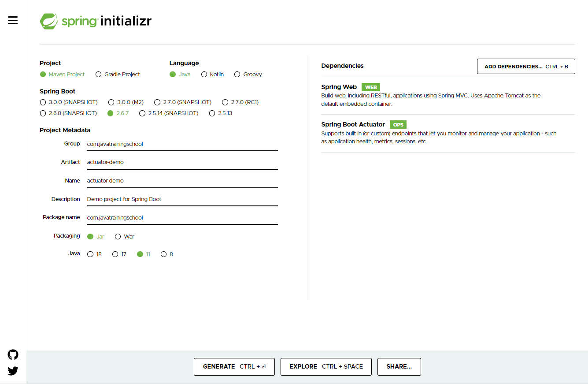Select Spring Boot 2.7.0 (RC1)
This screenshot has width=588, height=384.
pyautogui.click(x=240, y=102)
